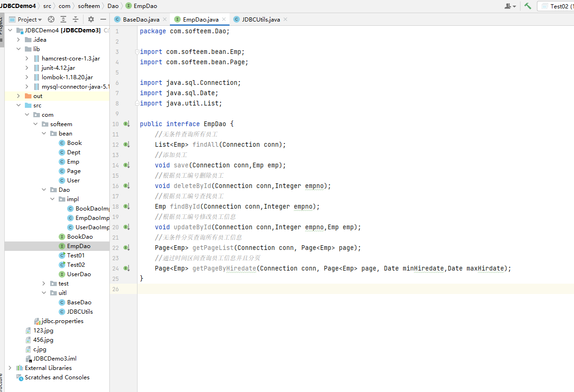
Task: Select the 456.jpg file
Action: pyautogui.click(x=43, y=339)
